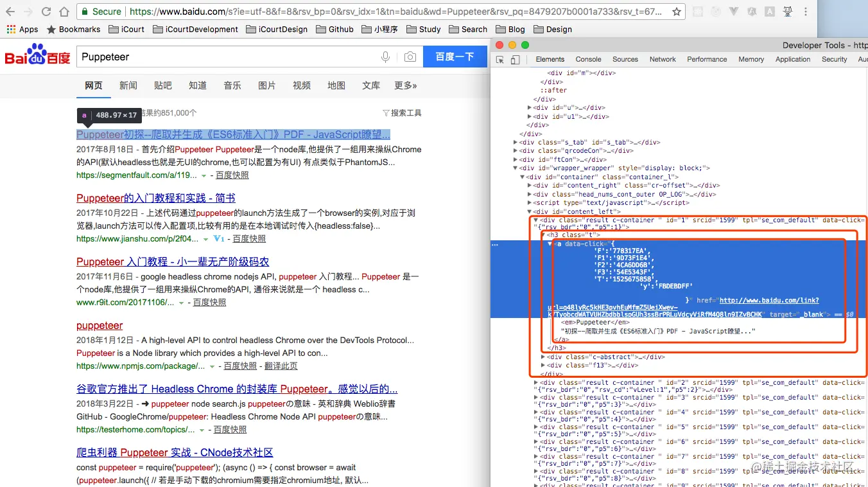Click the letter A extension icon
The image size is (868, 487).
coord(768,12)
